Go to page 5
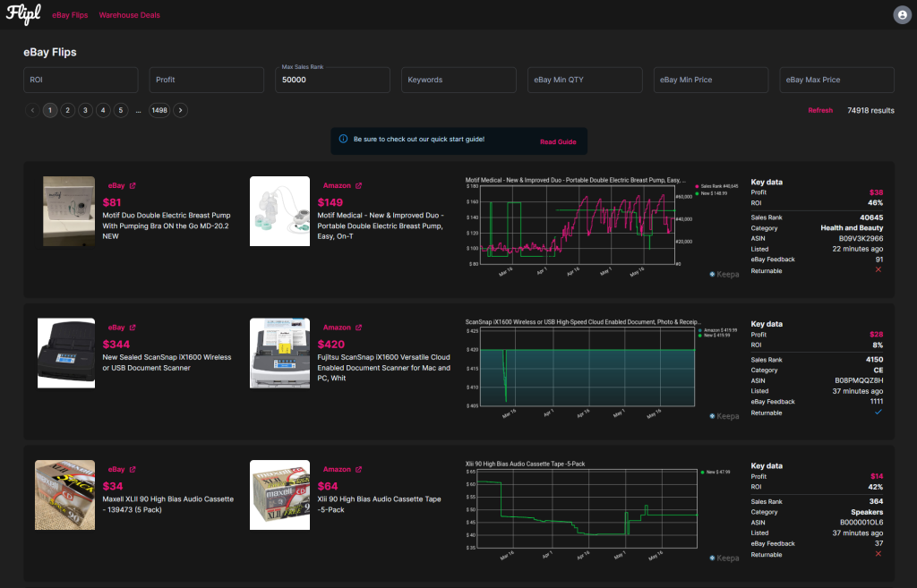 [x=121, y=110]
